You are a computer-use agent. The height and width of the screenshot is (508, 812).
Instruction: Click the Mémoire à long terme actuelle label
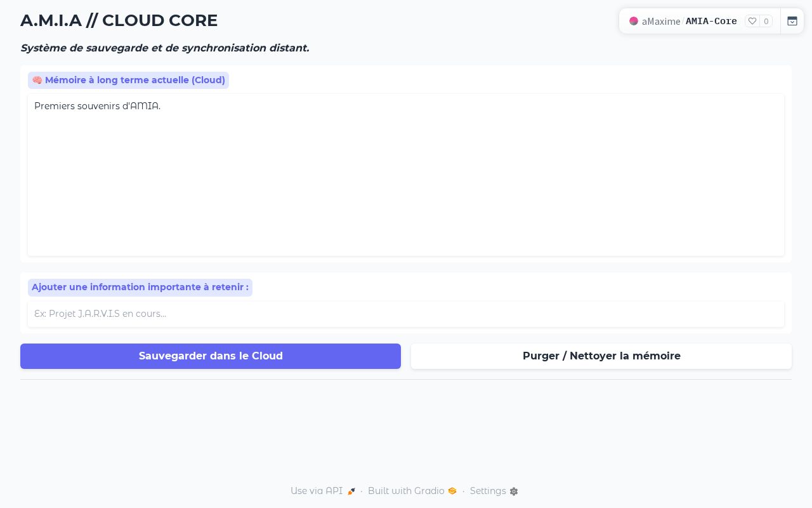[x=128, y=80]
